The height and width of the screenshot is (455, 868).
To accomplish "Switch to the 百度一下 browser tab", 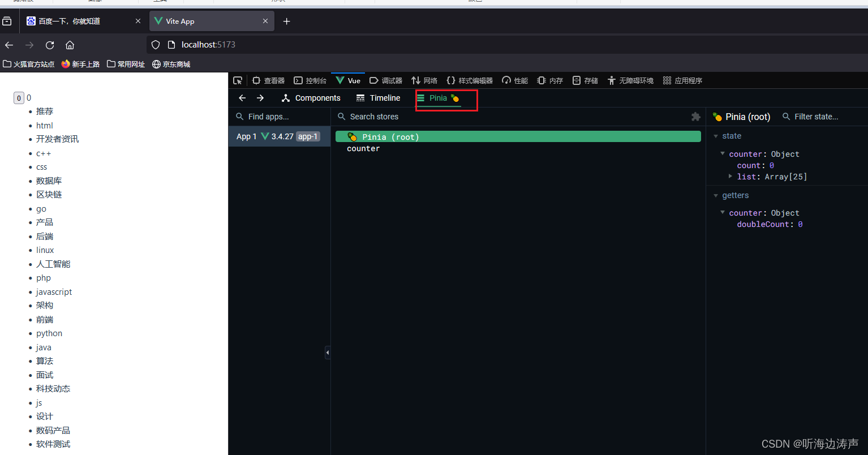I will coord(84,21).
